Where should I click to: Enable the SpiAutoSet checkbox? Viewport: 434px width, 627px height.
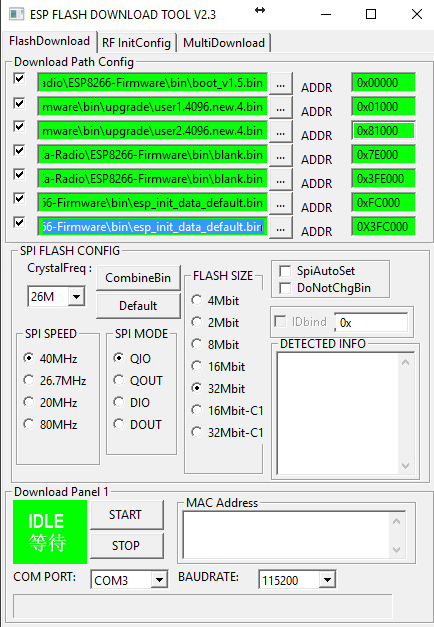(x=285, y=271)
